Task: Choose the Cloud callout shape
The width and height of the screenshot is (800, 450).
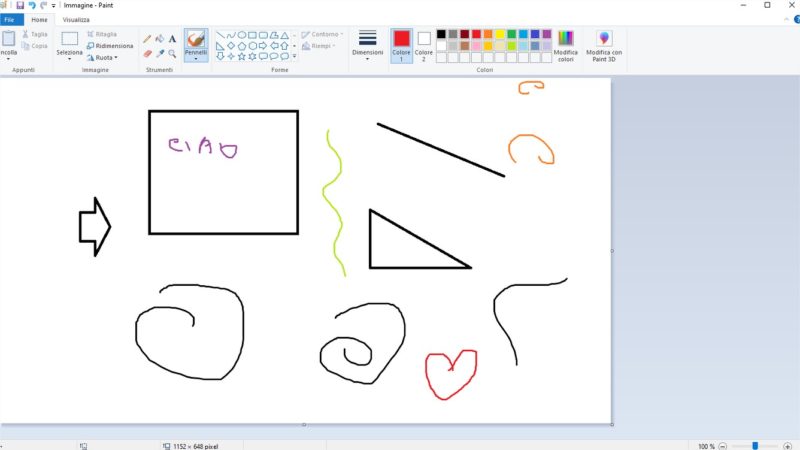Action: pyautogui.click(x=285, y=56)
